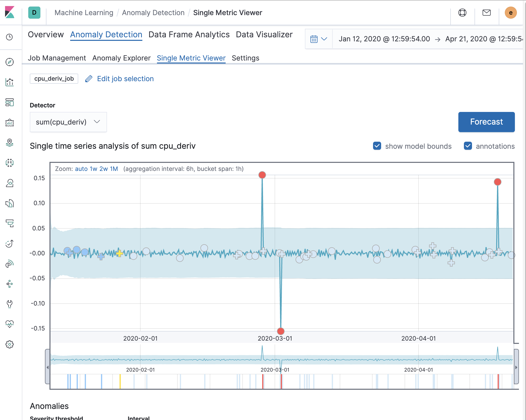
Task: Click Edit job selection link
Action: pos(125,79)
